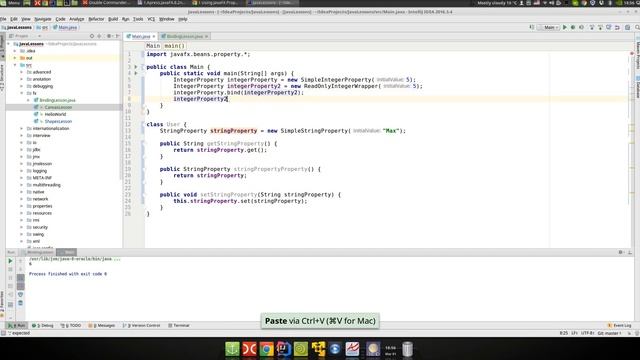Expand the advanced package
This screenshot has width=640, height=360.
click(x=22, y=72)
